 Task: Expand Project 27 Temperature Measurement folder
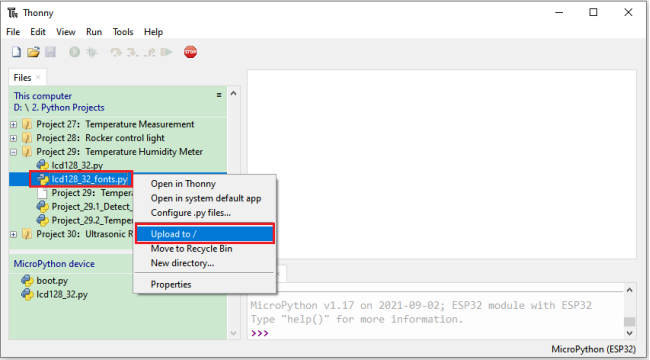coord(13,124)
